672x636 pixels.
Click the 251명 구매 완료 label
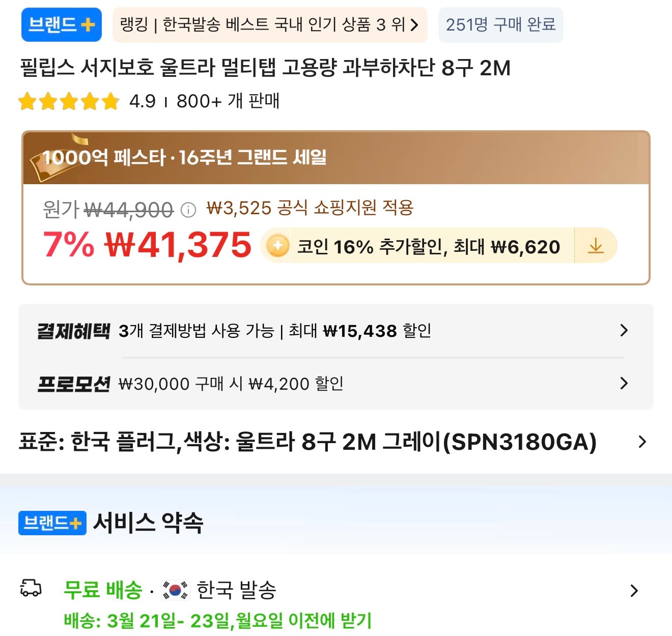coord(500,24)
